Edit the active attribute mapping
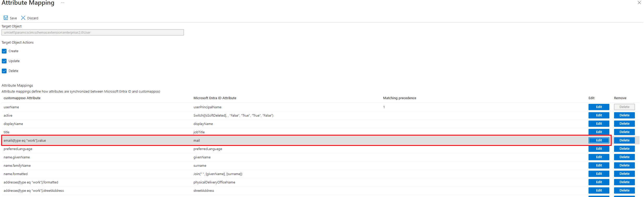The image size is (644, 197). 599,115
